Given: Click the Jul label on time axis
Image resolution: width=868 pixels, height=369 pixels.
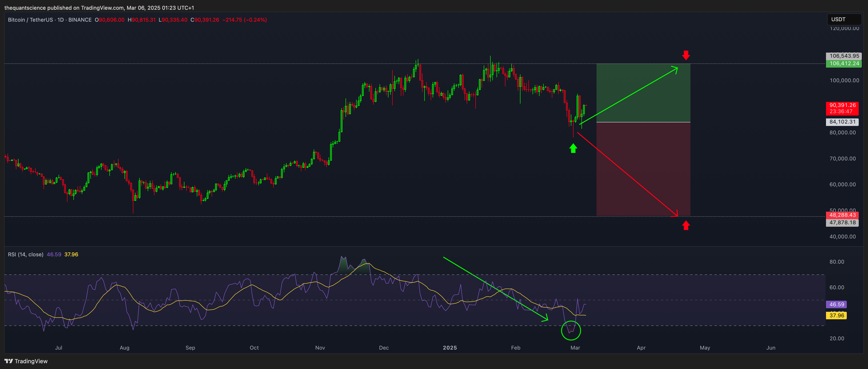Looking at the screenshot, I should coord(59,348).
